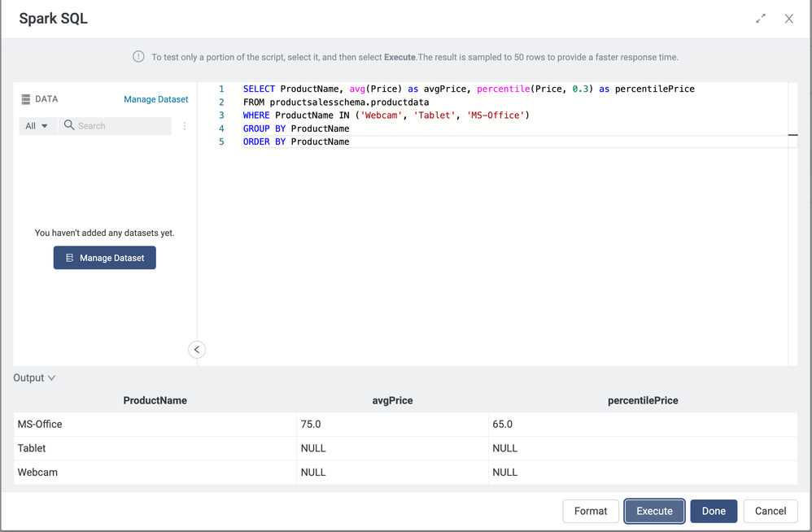
Task: Format the SQL script
Action: pyautogui.click(x=590, y=511)
